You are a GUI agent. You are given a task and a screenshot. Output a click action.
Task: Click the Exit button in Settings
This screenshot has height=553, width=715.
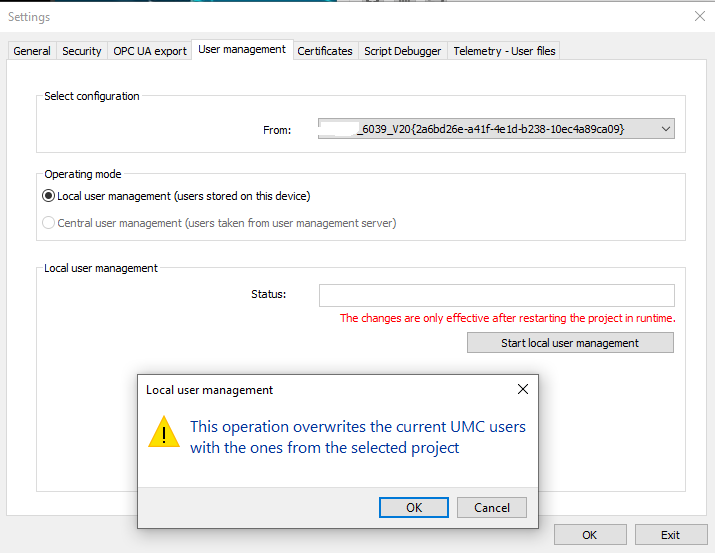pyautogui.click(x=670, y=535)
